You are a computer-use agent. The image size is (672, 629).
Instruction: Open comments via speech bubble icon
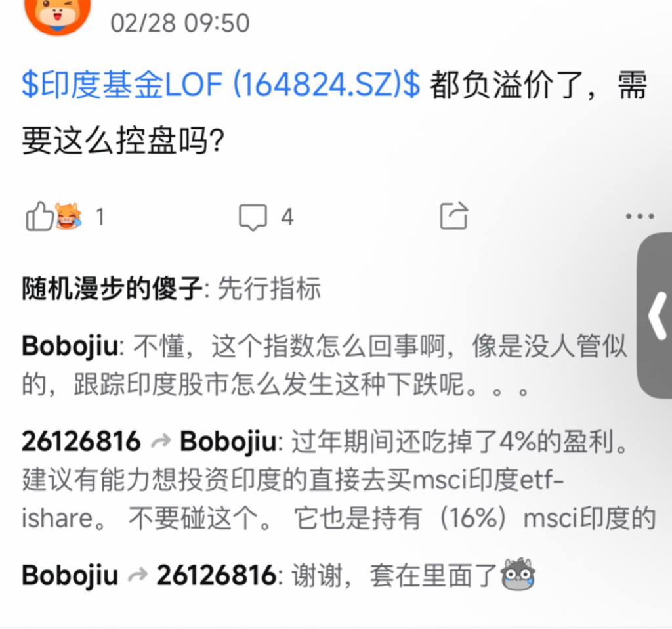[253, 217]
